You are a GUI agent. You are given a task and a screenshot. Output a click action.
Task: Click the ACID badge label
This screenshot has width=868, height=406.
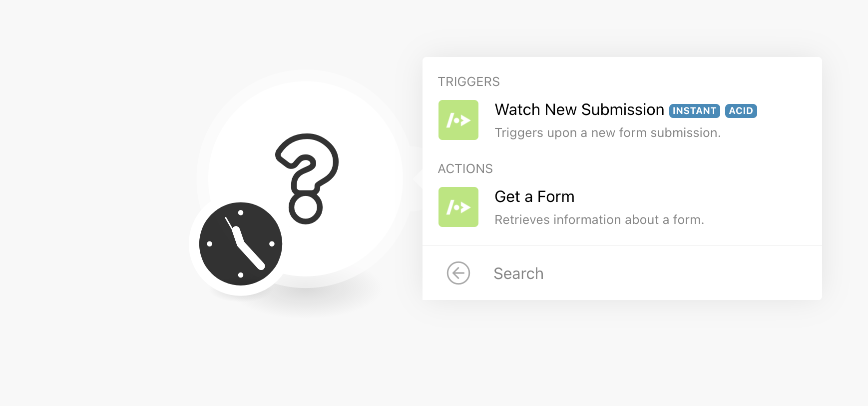(741, 111)
